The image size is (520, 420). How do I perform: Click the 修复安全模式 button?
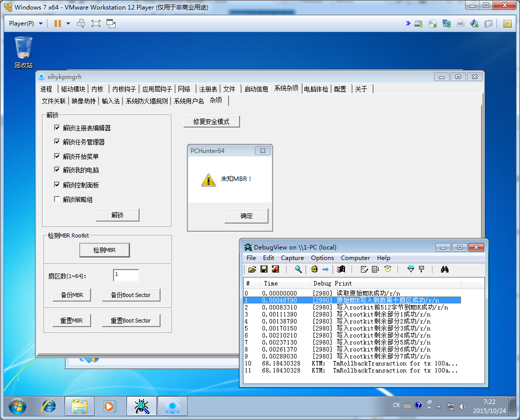211,121
